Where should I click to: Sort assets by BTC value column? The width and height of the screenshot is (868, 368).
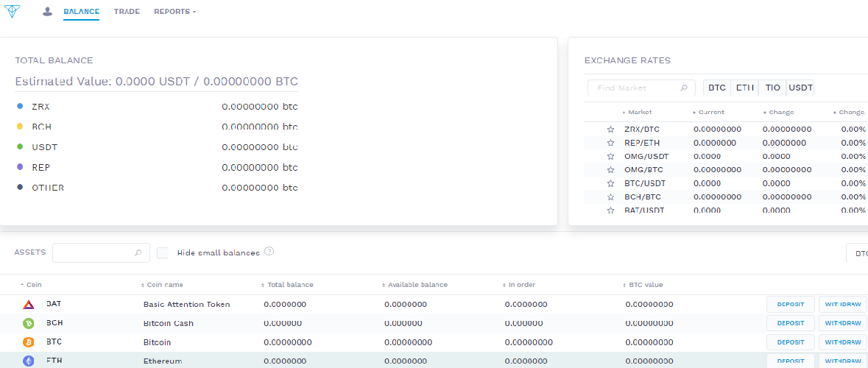[x=643, y=285]
